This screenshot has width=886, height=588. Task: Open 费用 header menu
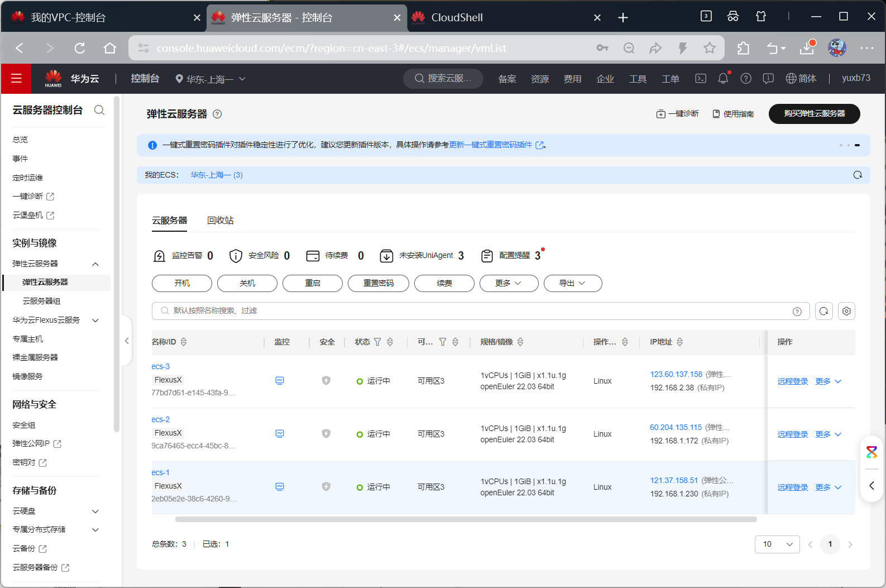tap(572, 79)
